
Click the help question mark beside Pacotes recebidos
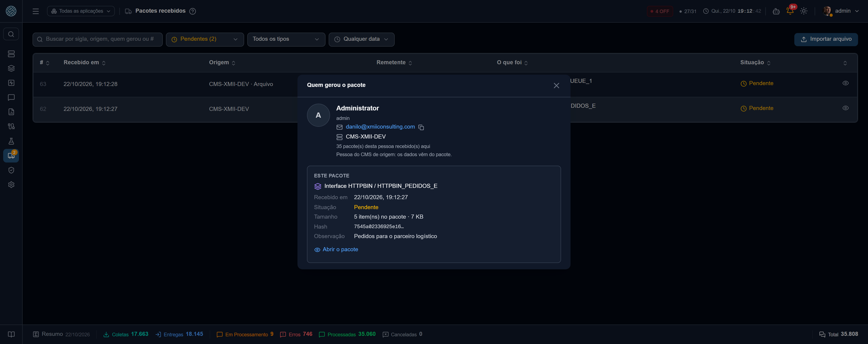(192, 11)
